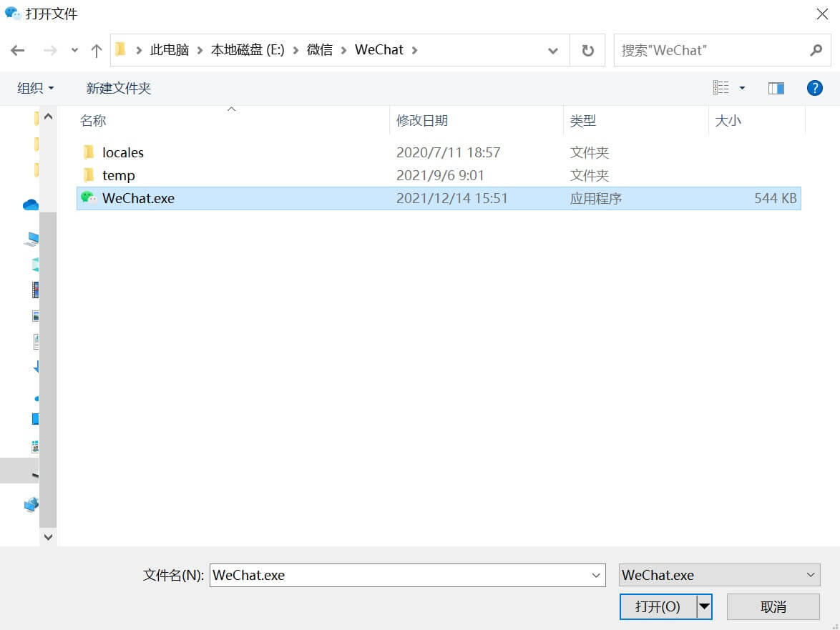Click the 取消 button

click(773, 606)
